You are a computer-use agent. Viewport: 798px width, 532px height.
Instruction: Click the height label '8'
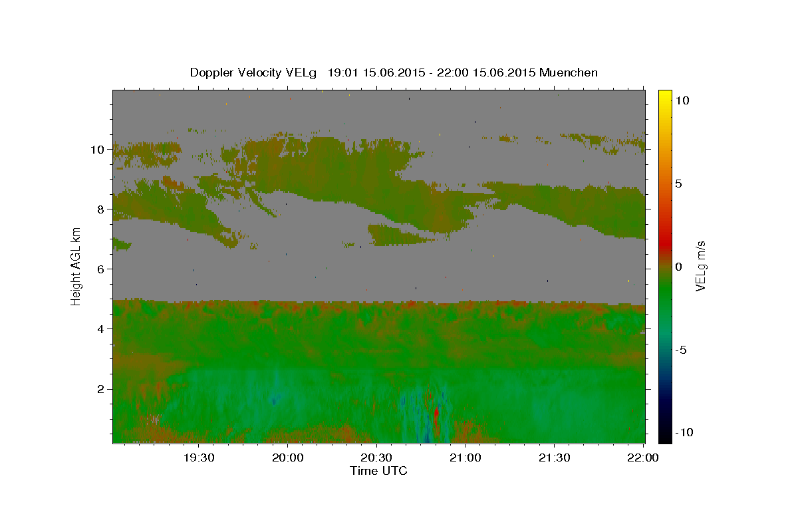coord(102,209)
